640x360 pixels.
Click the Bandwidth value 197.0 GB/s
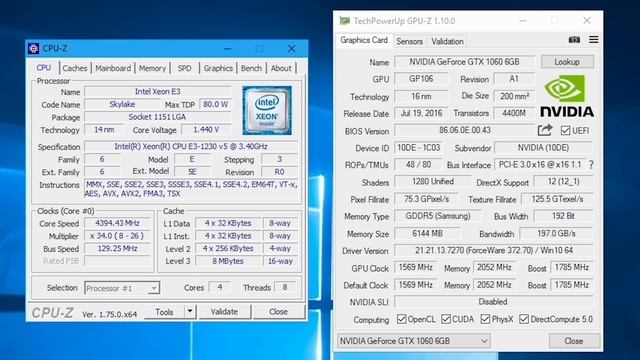pyautogui.click(x=556, y=233)
